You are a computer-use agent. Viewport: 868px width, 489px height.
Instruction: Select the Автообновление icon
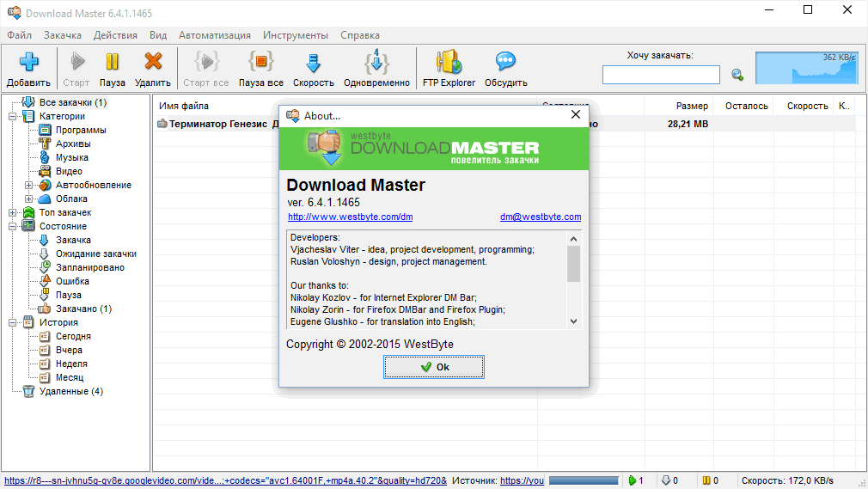(x=45, y=185)
